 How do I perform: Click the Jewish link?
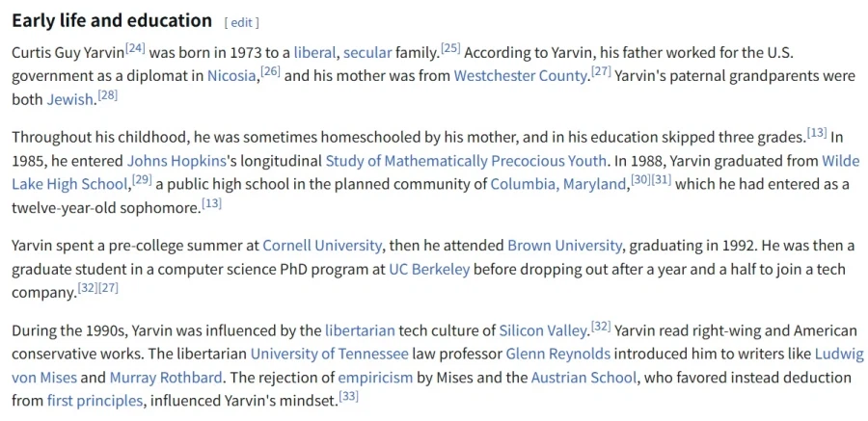coord(70,98)
